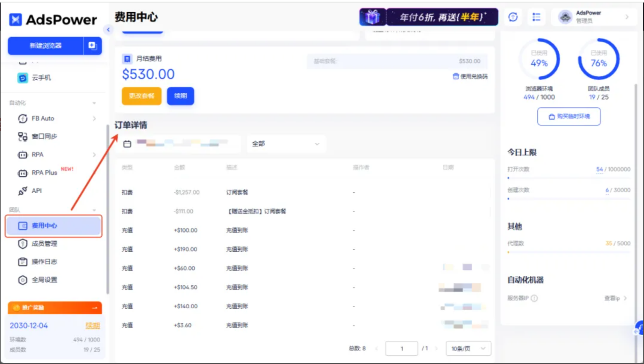Open 全局设置 from the sidebar
The height and width of the screenshot is (364, 644).
44,280
